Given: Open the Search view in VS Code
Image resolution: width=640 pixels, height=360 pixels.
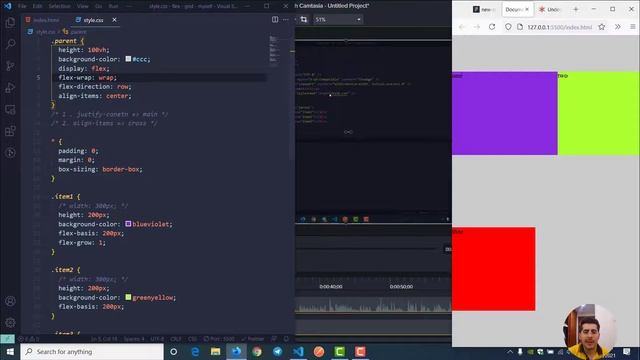Looking at the screenshot, I should coord(10,44).
